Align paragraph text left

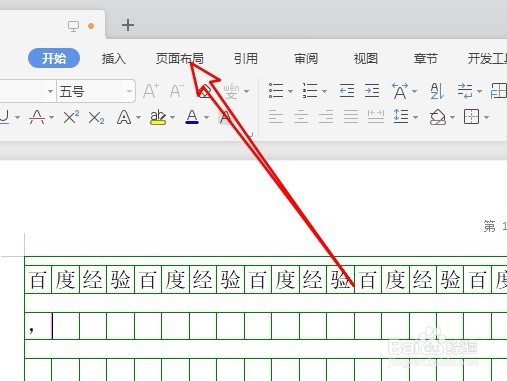[x=276, y=117]
